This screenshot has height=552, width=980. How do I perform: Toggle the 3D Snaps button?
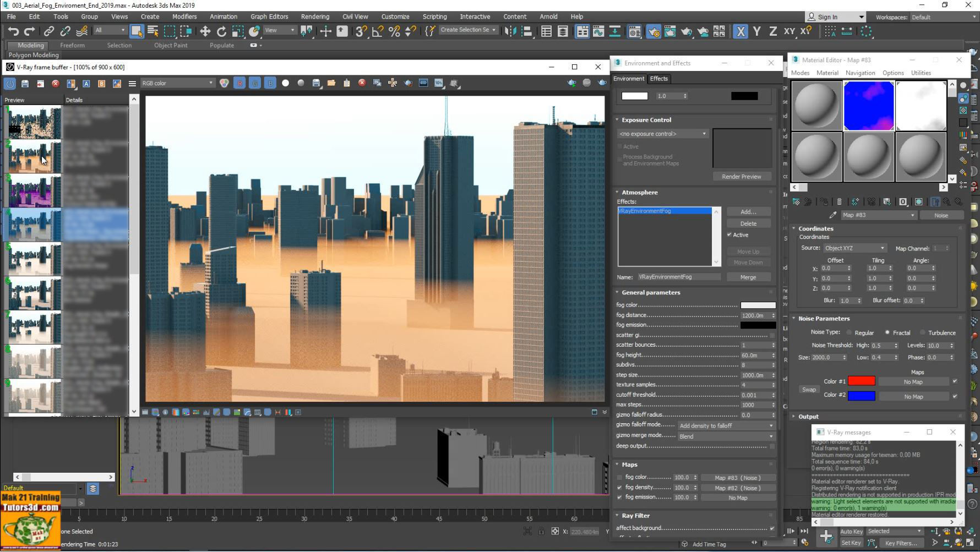pyautogui.click(x=361, y=31)
